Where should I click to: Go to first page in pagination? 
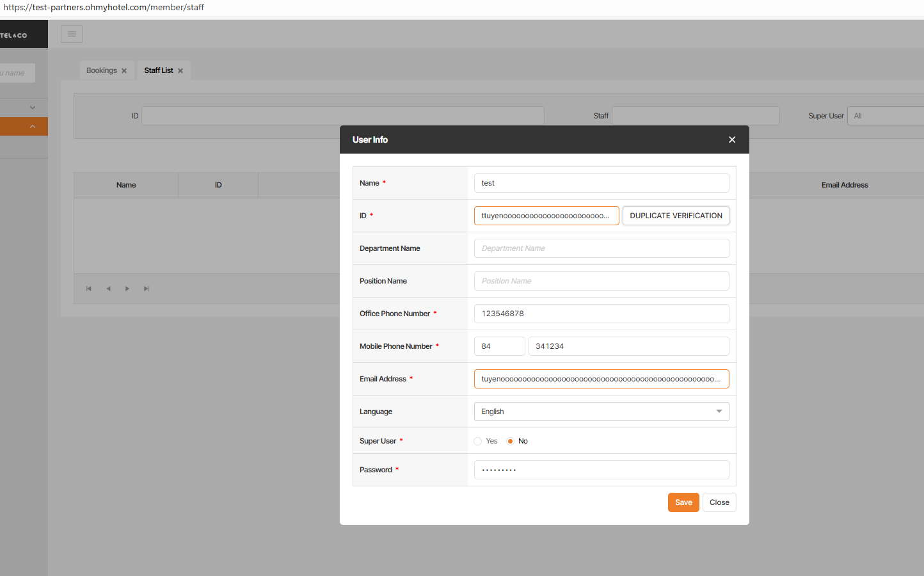(x=89, y=289)
